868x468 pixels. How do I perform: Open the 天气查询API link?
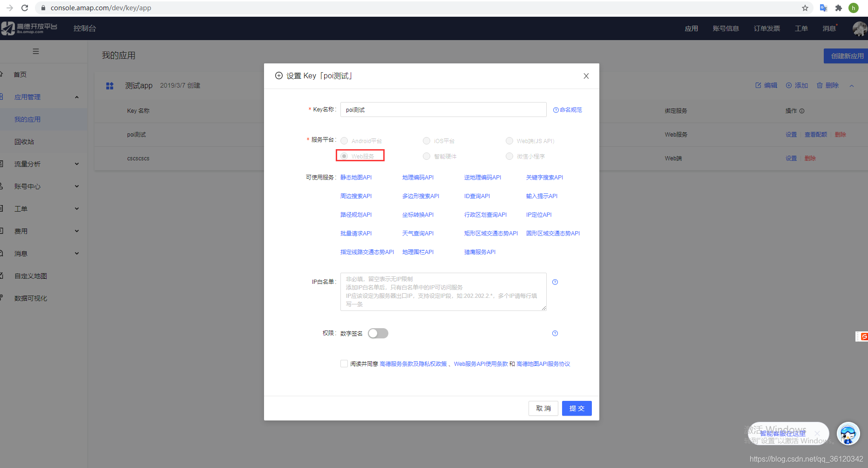[418, 234]
